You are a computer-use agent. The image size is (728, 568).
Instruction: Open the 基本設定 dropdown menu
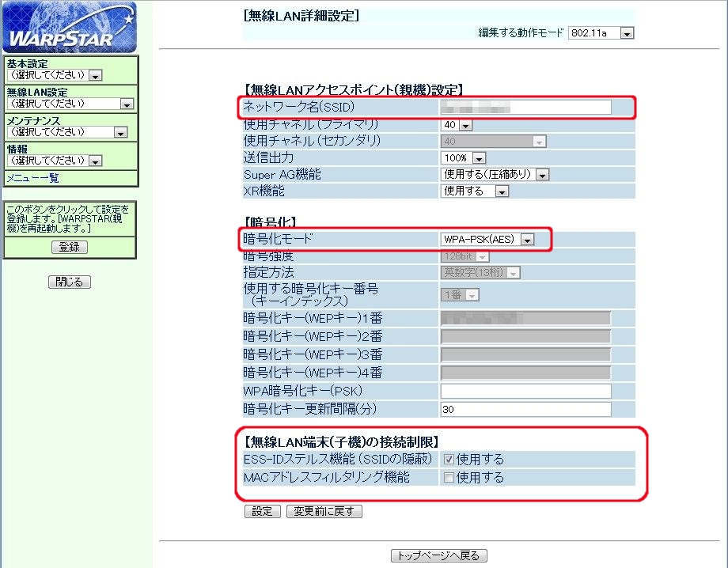tap(55, 75)
